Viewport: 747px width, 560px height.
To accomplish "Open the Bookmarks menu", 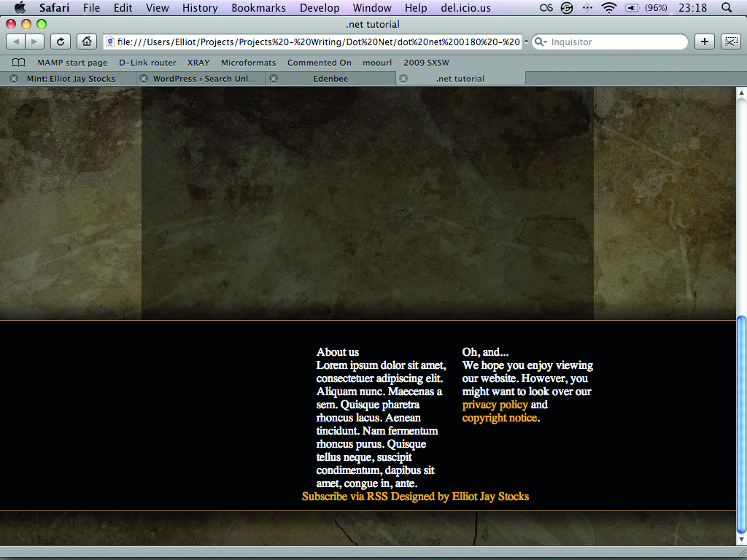I will pyautogui.click(x=259, y=7).
